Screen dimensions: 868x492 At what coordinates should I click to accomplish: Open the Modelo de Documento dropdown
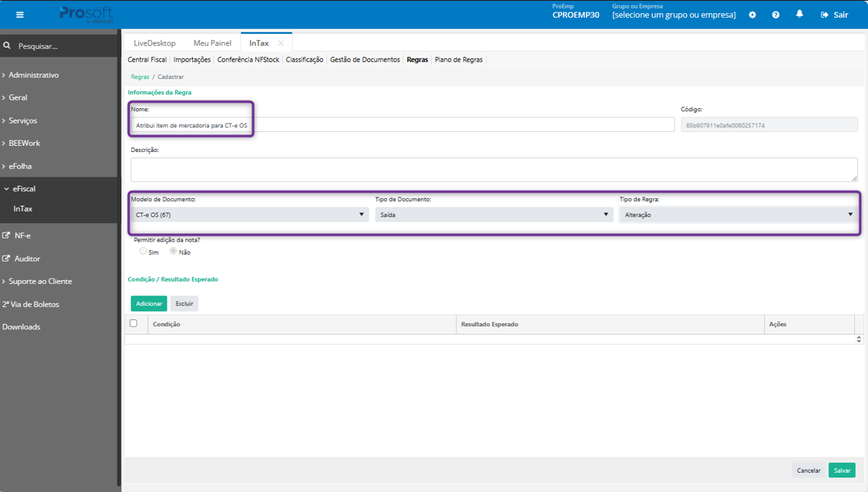pyautogui.click(x=249, y=214)
